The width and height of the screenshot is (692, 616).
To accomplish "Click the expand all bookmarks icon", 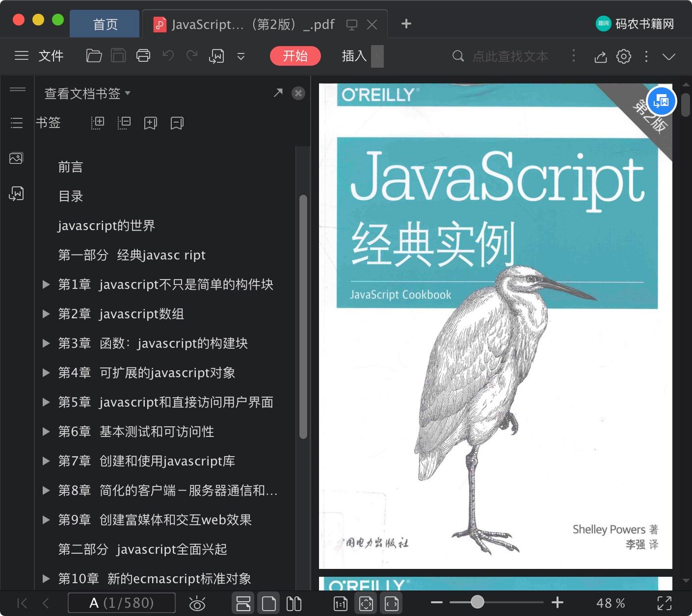I will coord(98,123).
